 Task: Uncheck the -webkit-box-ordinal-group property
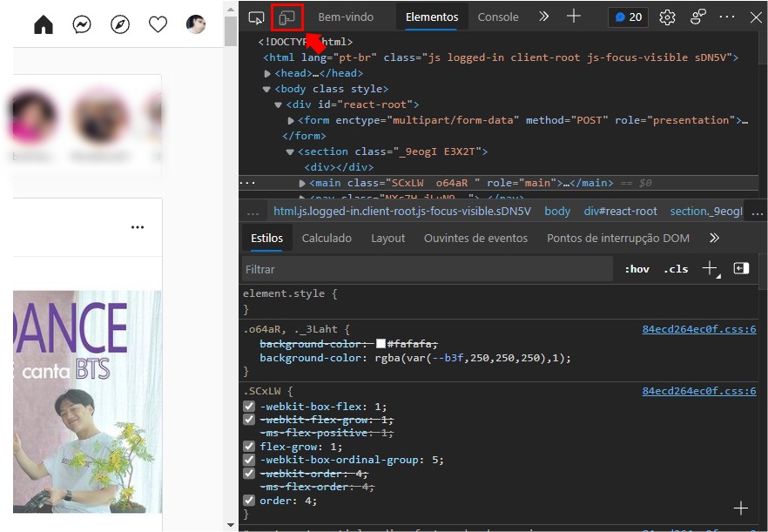pos(249,460)
